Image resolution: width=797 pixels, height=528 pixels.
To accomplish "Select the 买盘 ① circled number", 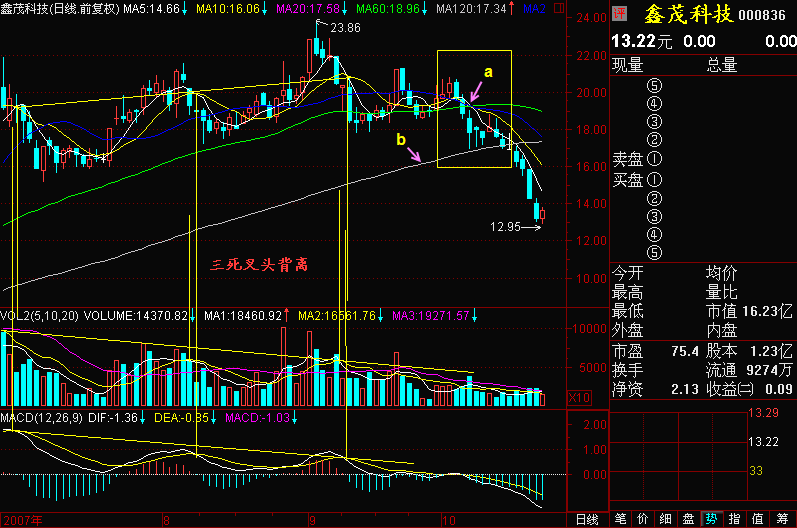I will click(x=654, y=179).
